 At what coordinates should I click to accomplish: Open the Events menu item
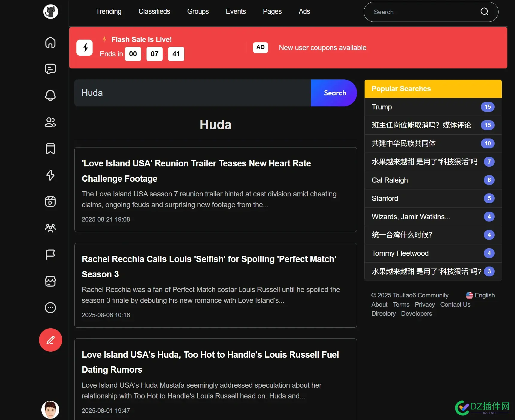(x=236, y=11)
